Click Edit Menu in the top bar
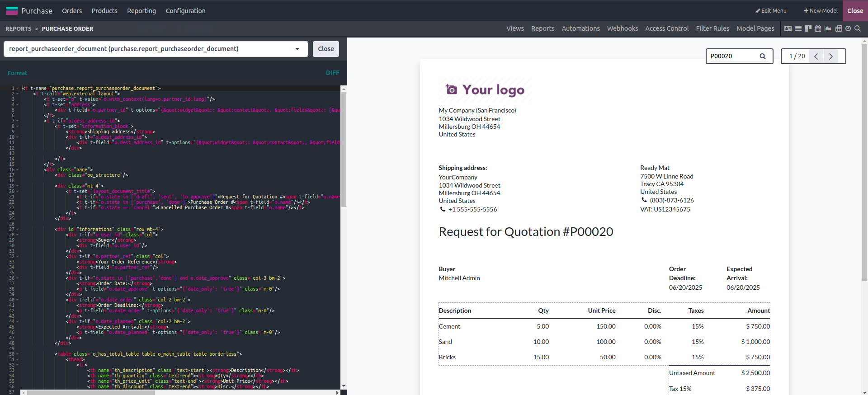 coord(771,11)
